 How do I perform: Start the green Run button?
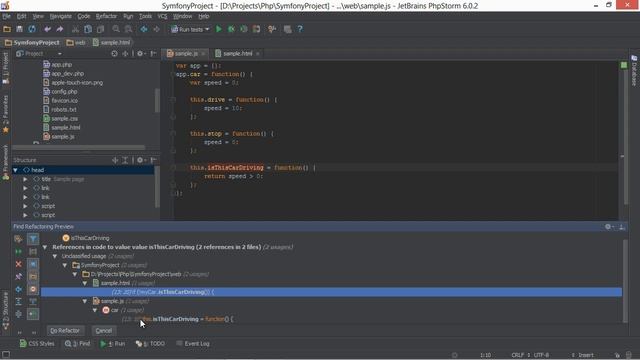point(219,29)
